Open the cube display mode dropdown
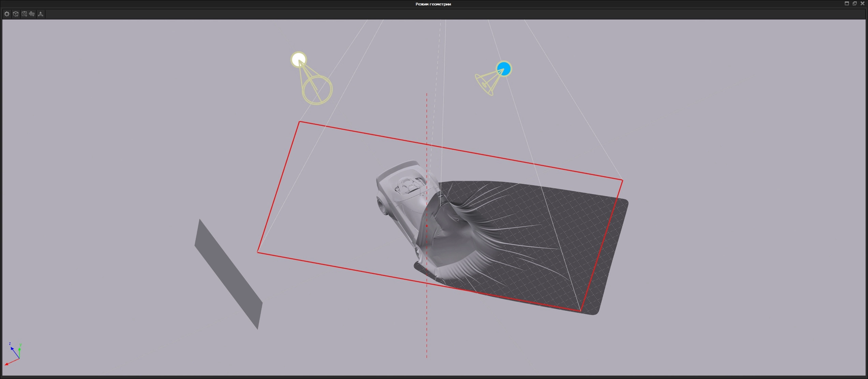The height and width of the screenshot is (379, 868). pos(15,14)
